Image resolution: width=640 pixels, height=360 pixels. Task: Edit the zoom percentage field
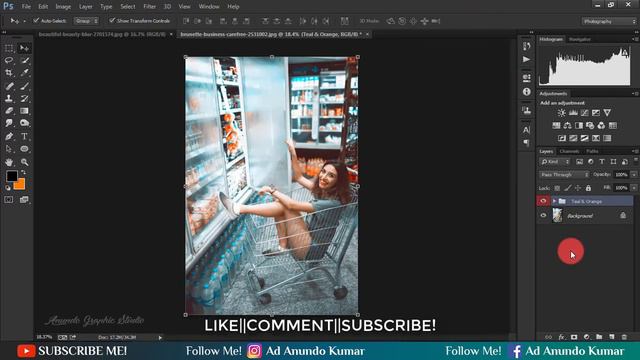tap(45, 338)
